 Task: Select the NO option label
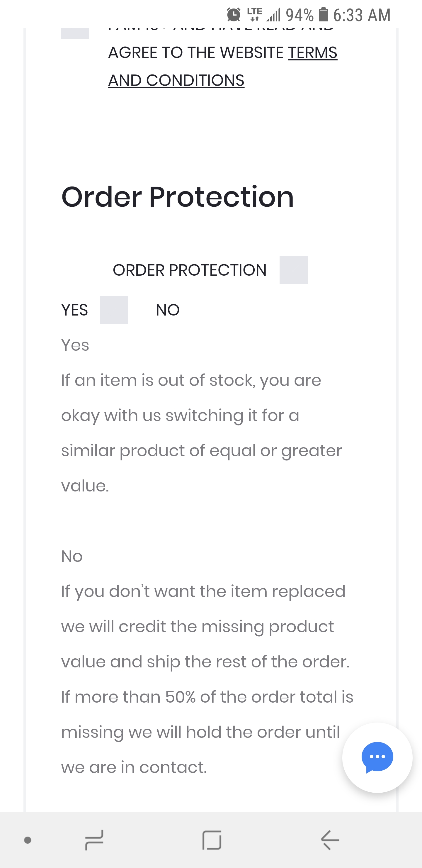(x=168, y=310)
